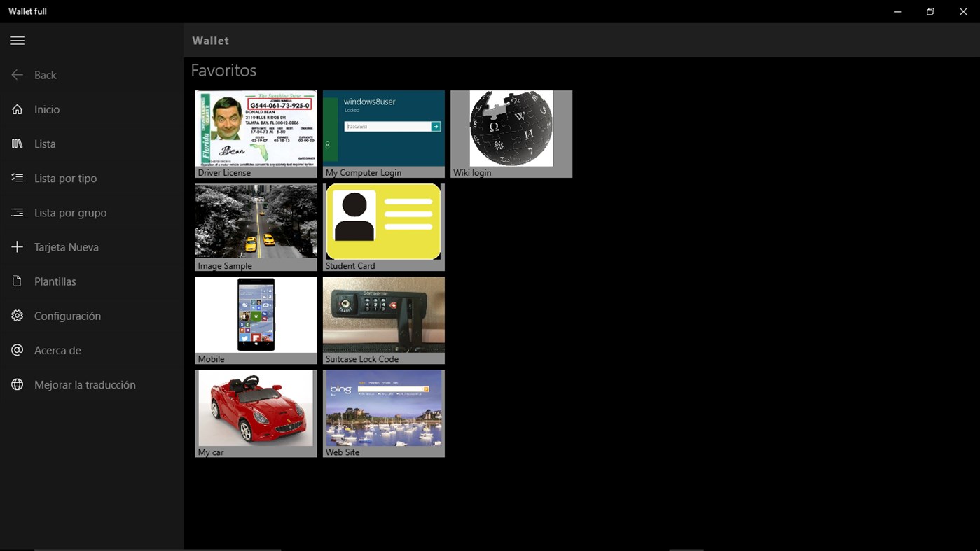Viewport: 980px width, 551px height.
Task: Click the Lista icon in the sidebar
Action: [x=17, y=144]
